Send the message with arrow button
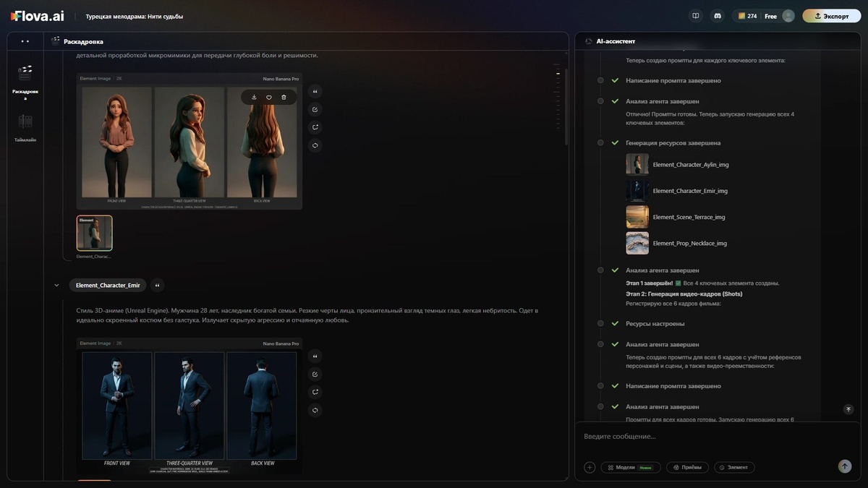868x488 pixels. [x=845, y=466]
